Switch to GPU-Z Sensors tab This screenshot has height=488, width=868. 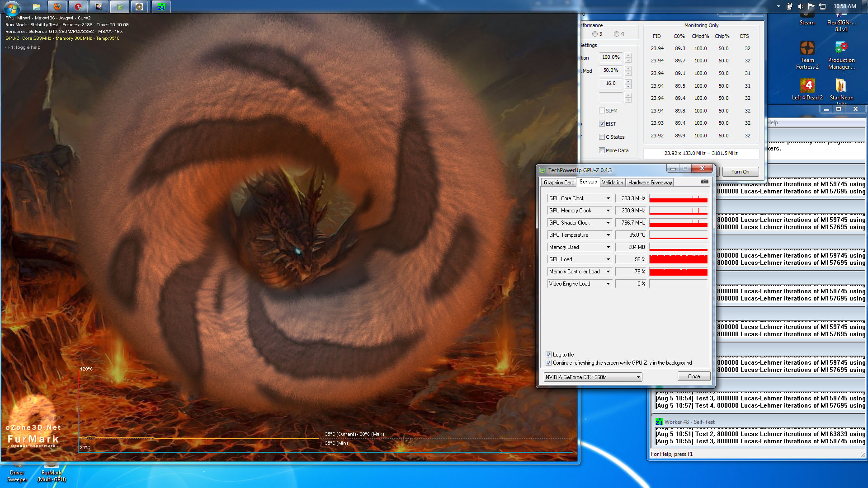[588, 182]
